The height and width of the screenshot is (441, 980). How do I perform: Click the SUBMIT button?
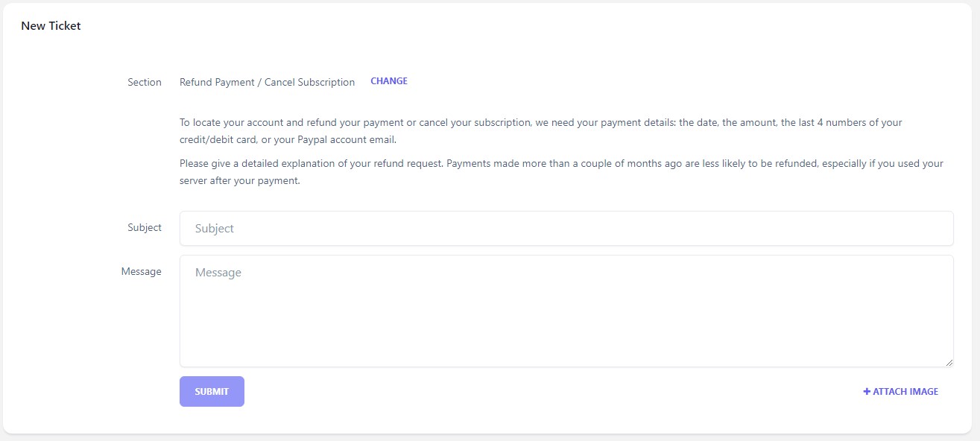coord(212,392)
